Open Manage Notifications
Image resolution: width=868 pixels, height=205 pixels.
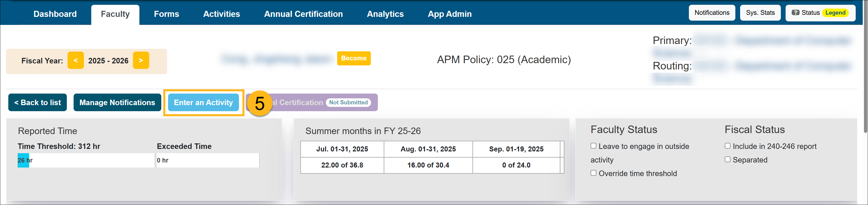[117, 103]
